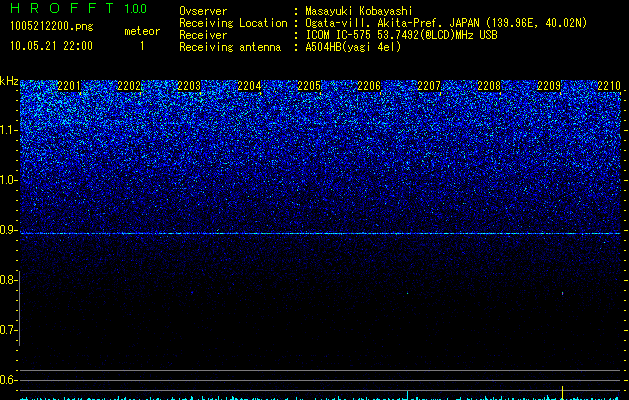The width and height of the screenshot is (629, 400).
Task: Click the 2207 time marker
Action: (429, 86)
